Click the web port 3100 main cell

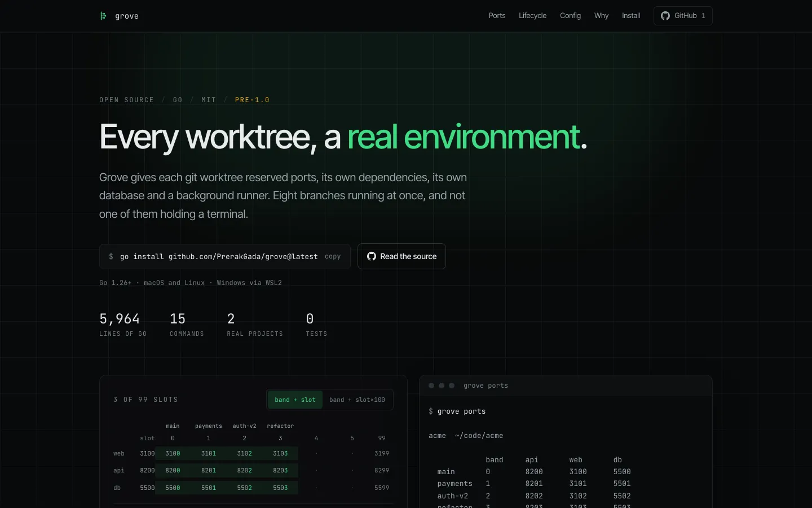173,453
